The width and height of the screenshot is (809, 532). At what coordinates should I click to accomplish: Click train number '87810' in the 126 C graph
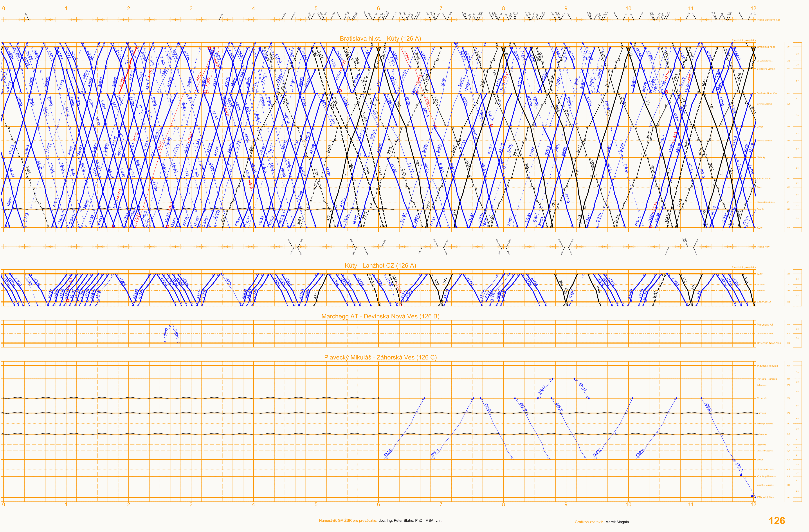559,407
